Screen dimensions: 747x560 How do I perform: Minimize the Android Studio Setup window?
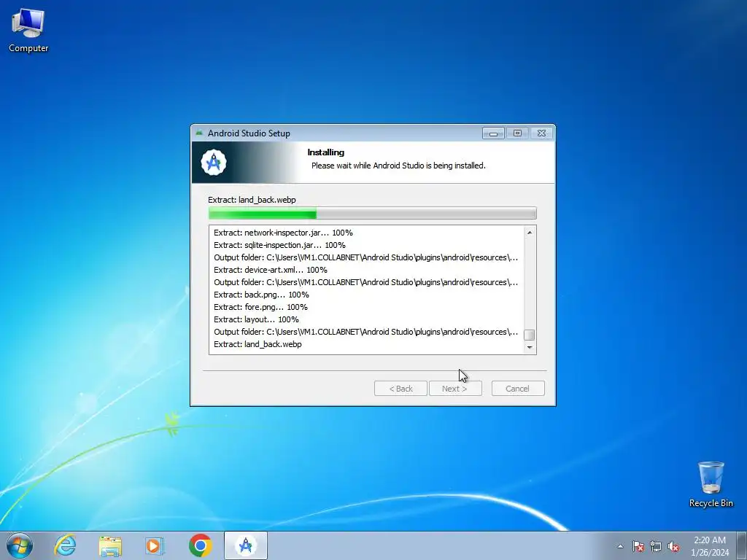493,133
